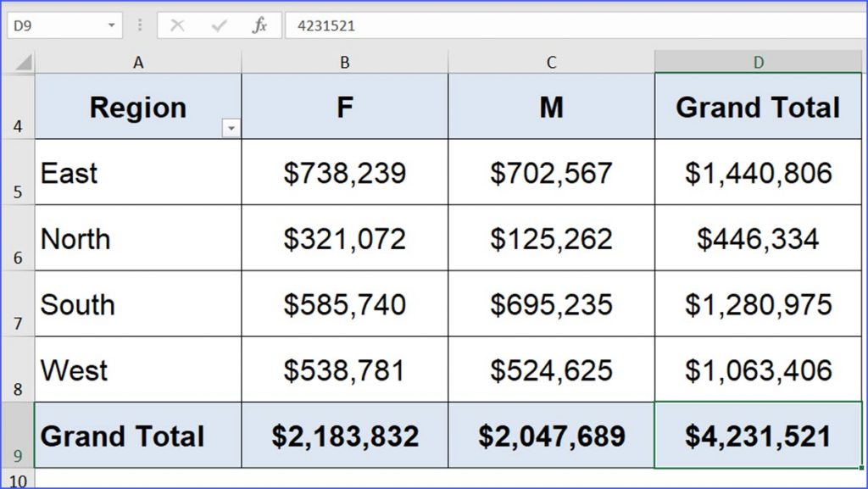Select the Grand Total row label cell

pos(138,435)
